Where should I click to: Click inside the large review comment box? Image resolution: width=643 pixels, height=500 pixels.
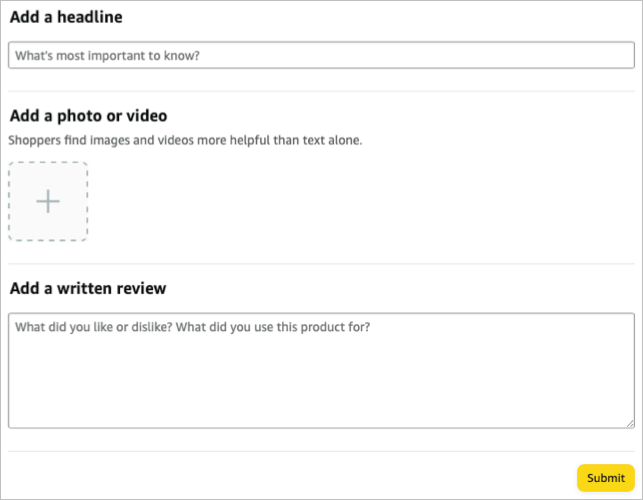320,370
